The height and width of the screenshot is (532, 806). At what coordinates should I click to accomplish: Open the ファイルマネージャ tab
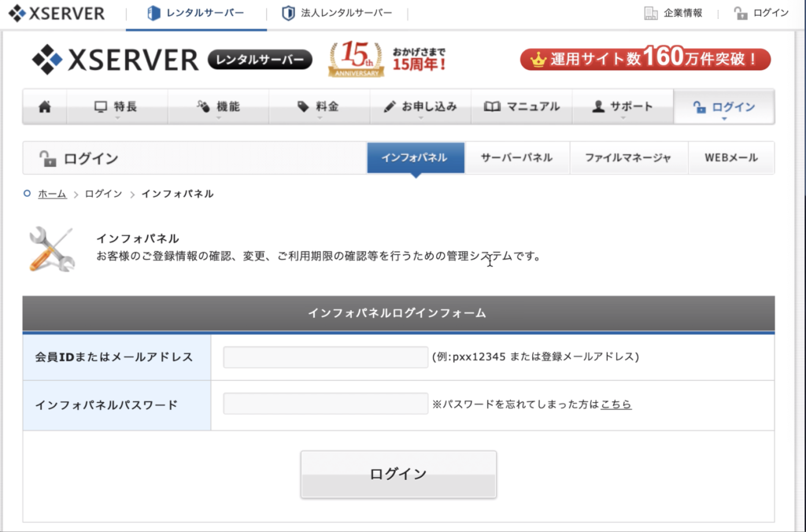point(628,157)
